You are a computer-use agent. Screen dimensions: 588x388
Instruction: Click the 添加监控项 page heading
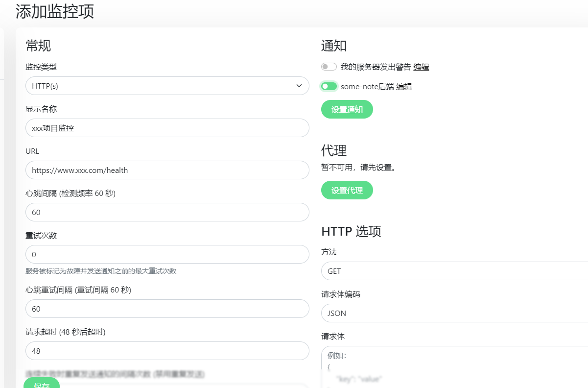pyautogui.click(x=55, y=12)
